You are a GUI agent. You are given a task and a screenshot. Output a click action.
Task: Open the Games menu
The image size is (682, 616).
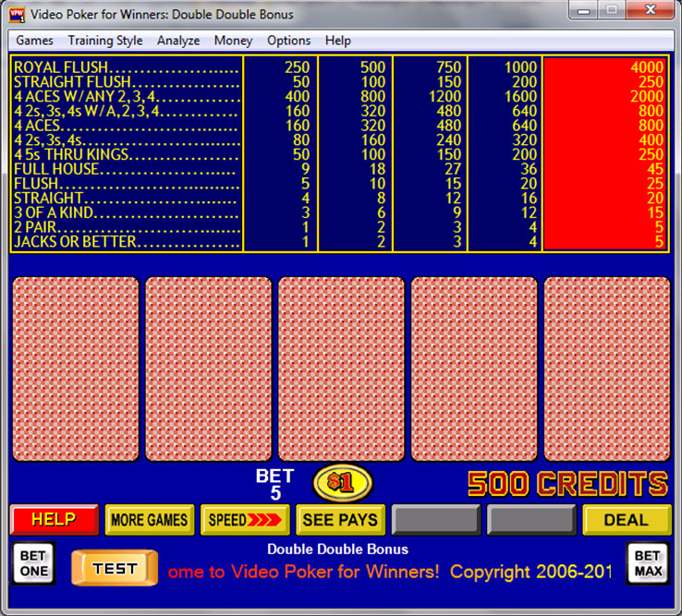pos(34,41)
